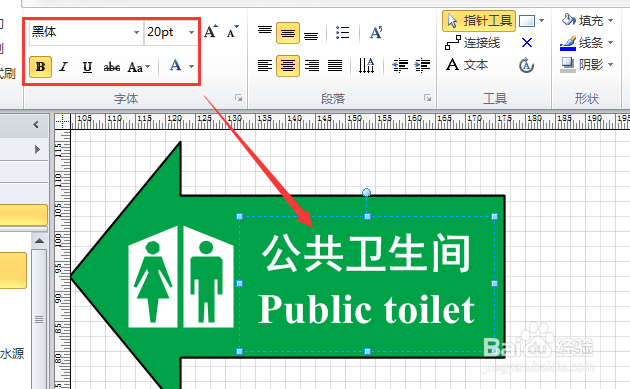Select the 公共卫生间 text
630x389 pixels.
[366, 253]
